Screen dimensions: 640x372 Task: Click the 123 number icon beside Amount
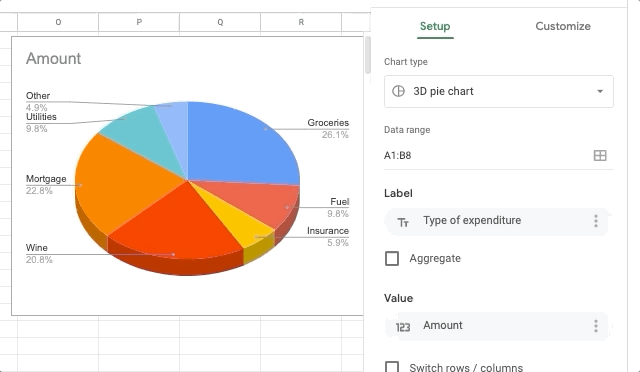click(403, 327)
